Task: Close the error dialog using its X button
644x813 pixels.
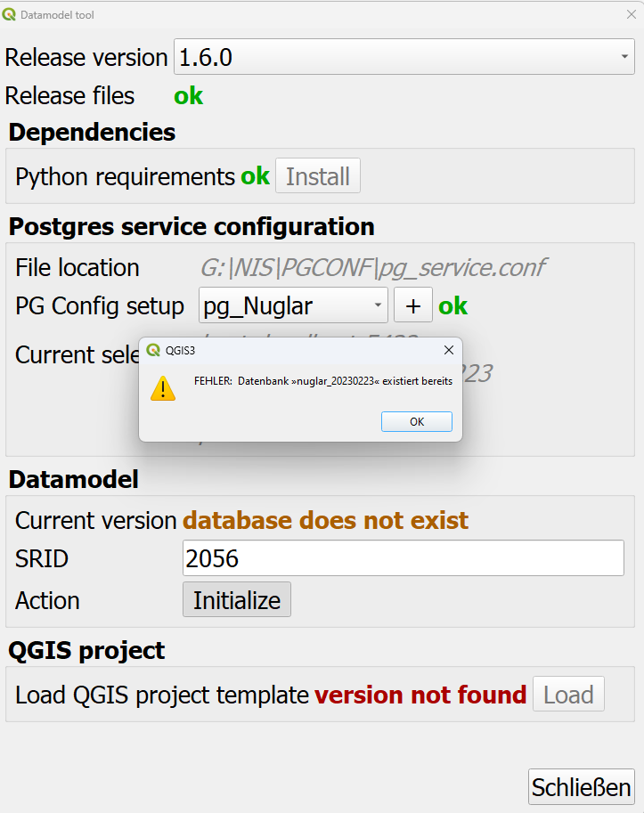Action: point(448,350)
